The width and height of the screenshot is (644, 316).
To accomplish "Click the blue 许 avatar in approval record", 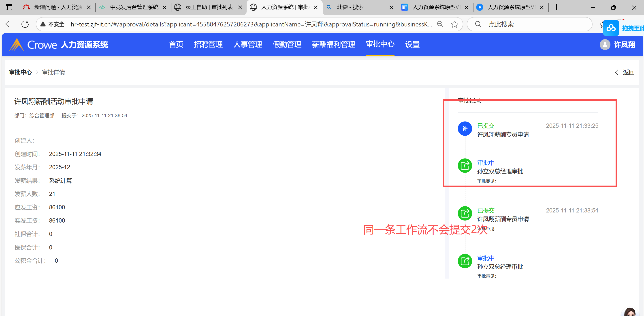I will pos(465,129).
